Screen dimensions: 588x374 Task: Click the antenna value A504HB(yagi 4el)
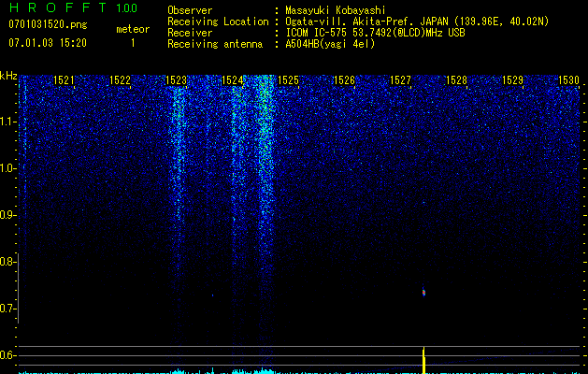[x=330, y=44]
